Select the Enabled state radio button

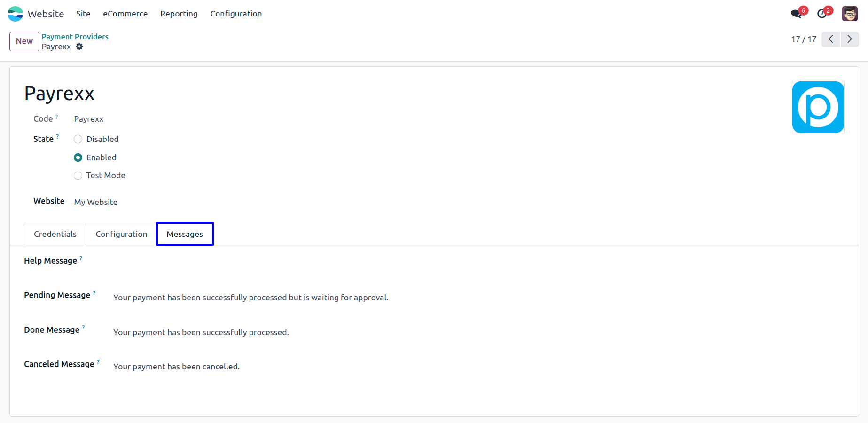tap(78, 157)
